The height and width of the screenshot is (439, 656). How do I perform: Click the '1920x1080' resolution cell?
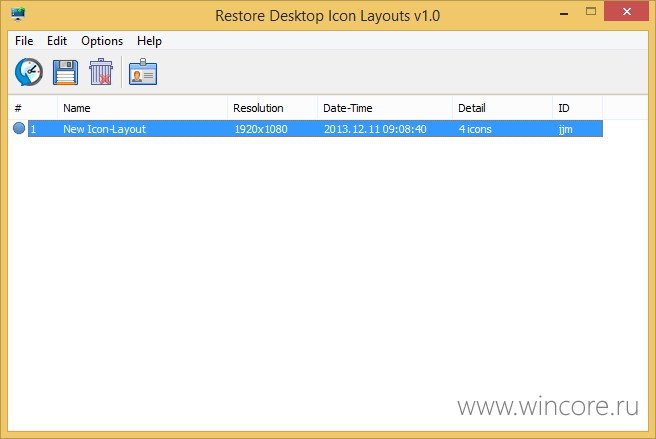click(261, 129)
